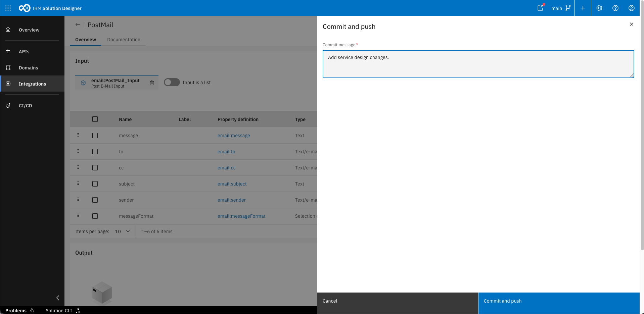Switch to the Documentation tab
644x314 pixels.
[124, 40]
